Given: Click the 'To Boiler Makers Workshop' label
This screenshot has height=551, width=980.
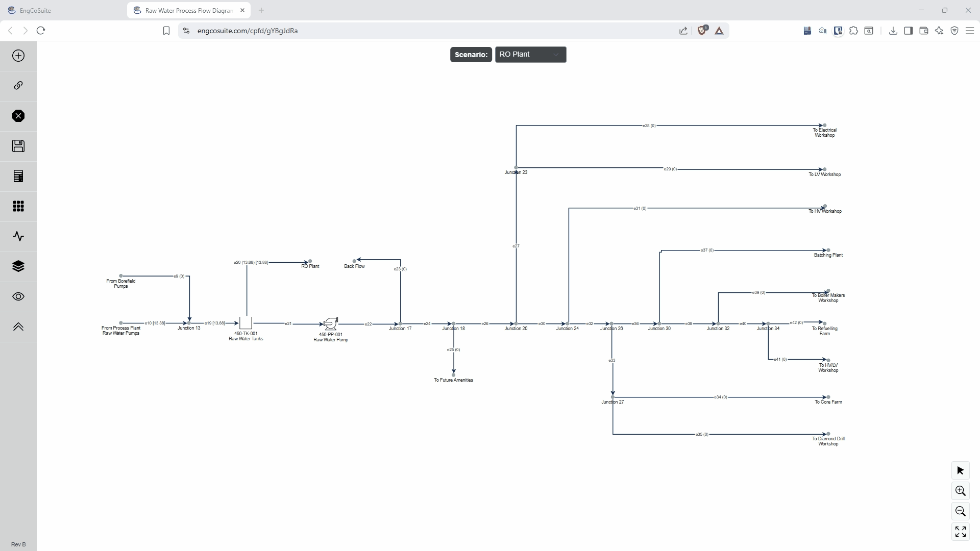Looking at the screenshot, I should (828, 298).
